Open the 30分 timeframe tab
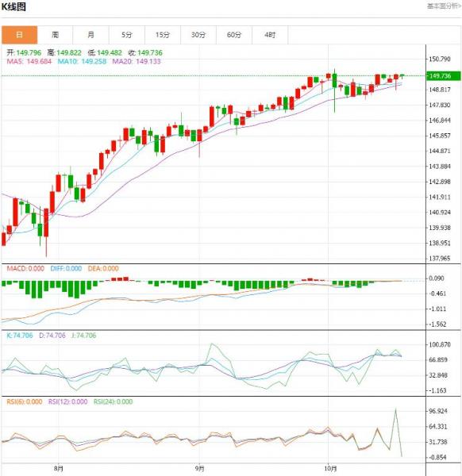Screen dimensions: 462x476 (x=198, y=35)
